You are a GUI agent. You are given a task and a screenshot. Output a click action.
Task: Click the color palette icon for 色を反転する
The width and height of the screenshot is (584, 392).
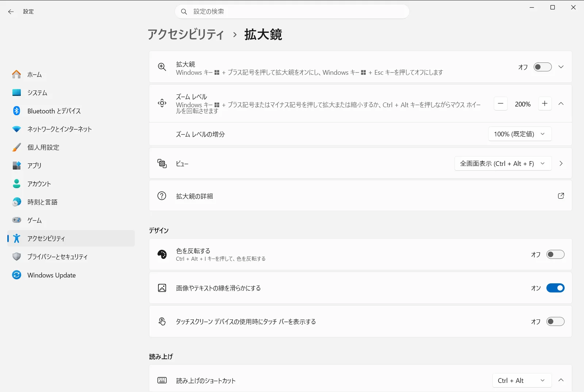(x=162, y=254)
